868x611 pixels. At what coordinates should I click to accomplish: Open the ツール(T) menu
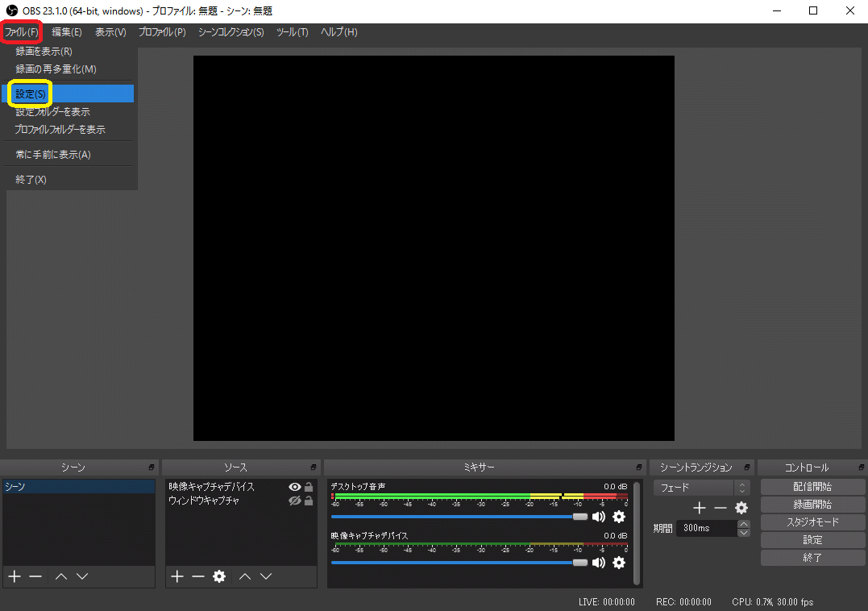[x=292, y=32]
